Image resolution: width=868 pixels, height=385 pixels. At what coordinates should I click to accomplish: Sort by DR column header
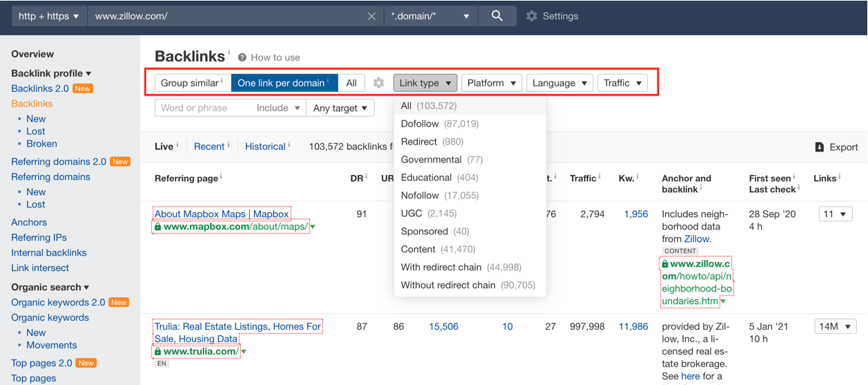tap(357, 178)
